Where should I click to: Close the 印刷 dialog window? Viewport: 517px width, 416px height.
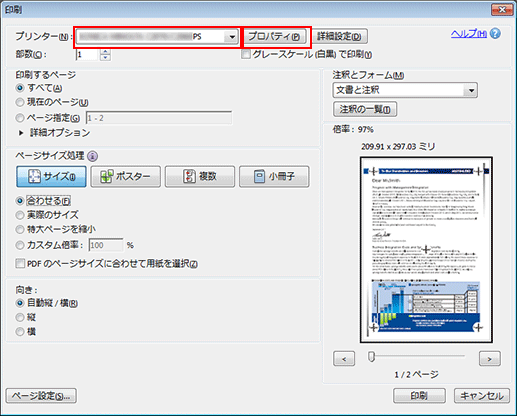(x=502, y=10)
